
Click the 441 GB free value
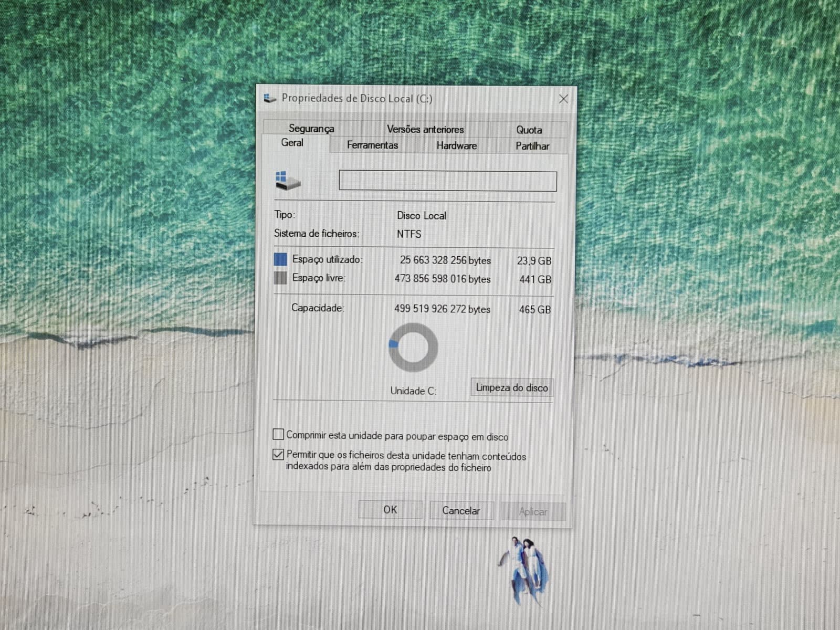tap(535, 280)
